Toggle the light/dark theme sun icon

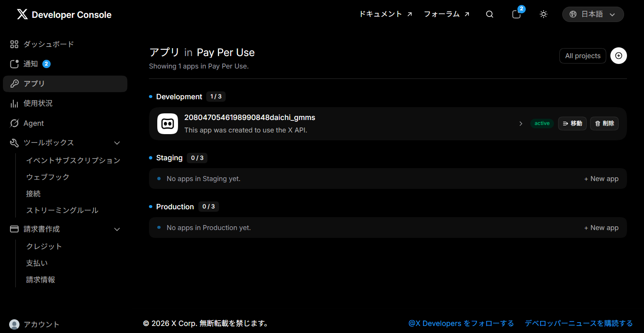click(x=544, y=14)
